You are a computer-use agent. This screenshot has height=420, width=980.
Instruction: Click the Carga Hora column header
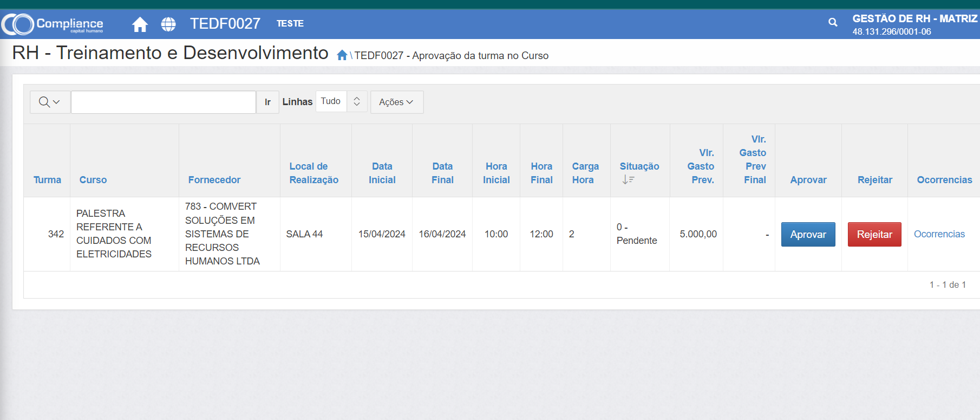click(585, 173)
